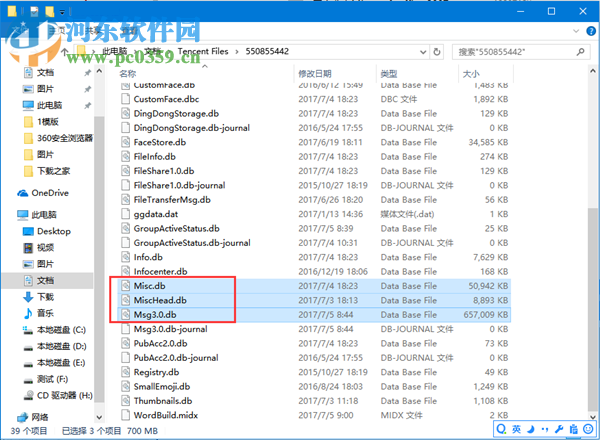Open 本地磁盘 (C:) drive
Viewport: 600px width, 440px height.
pyautogui.click(x=61, y=330)
